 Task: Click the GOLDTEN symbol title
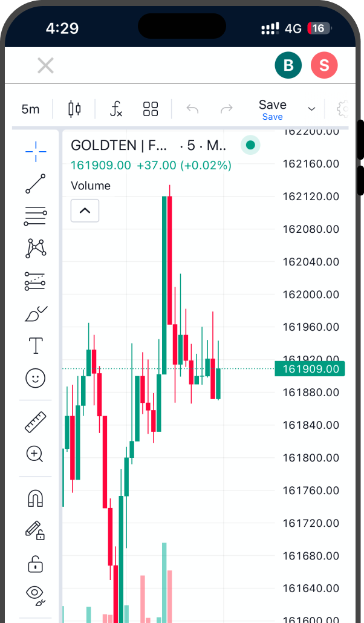(x=119, y=145)
